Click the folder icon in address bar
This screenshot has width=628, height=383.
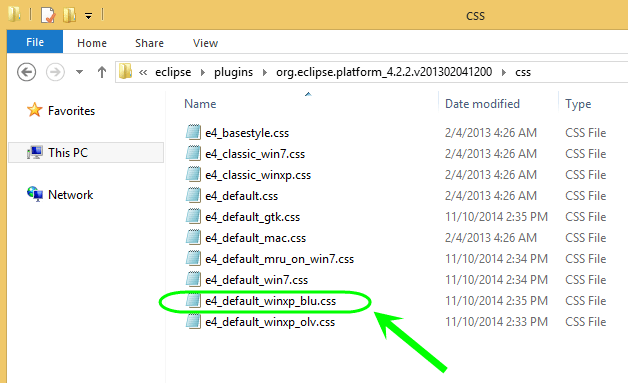pos(125,72)
